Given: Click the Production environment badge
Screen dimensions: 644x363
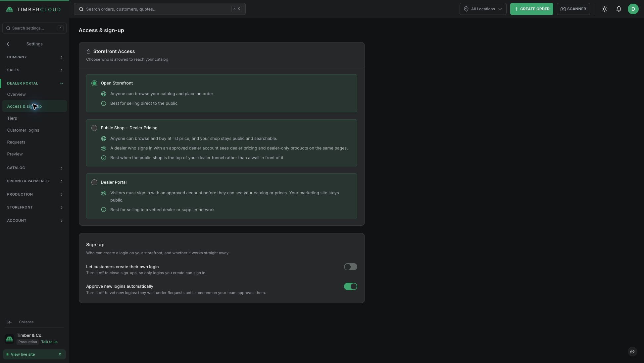Looking at the screenshot, I should [x=27, y=342].
